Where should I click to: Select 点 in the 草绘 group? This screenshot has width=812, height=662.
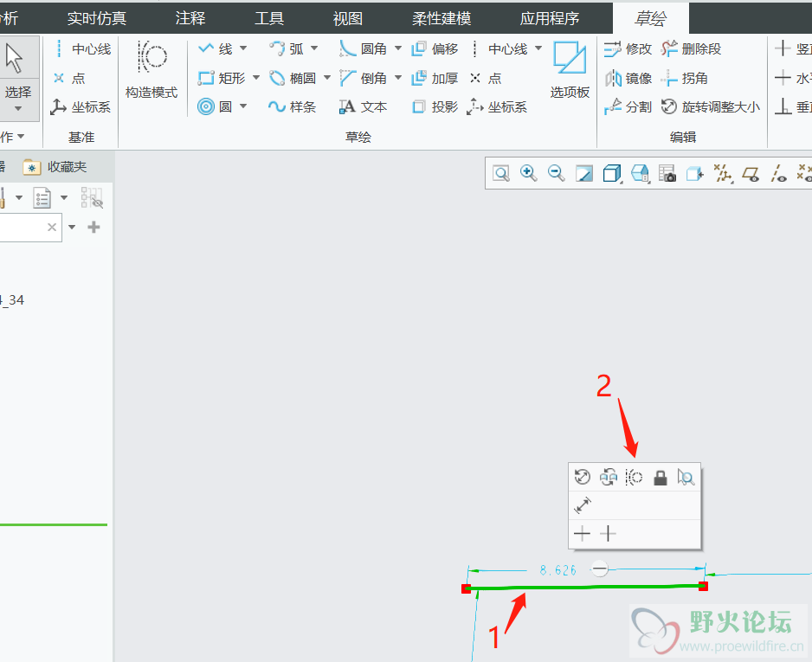click(486, 78)
